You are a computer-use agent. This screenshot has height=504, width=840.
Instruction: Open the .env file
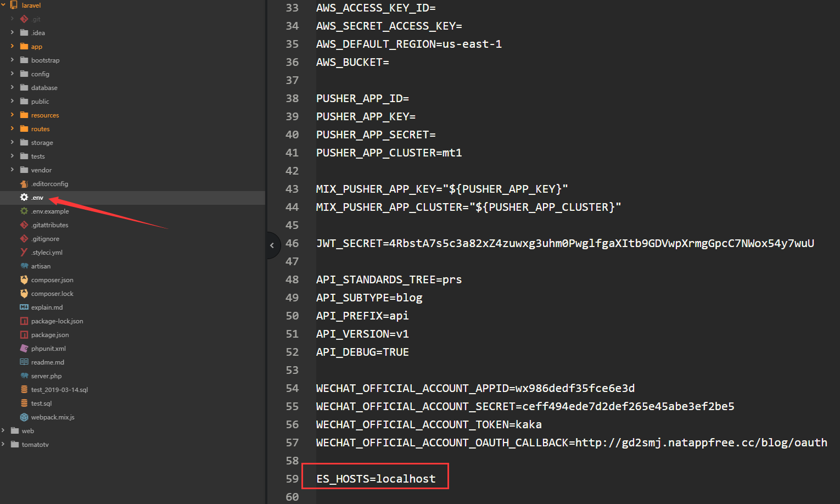(x=37, y=198)
